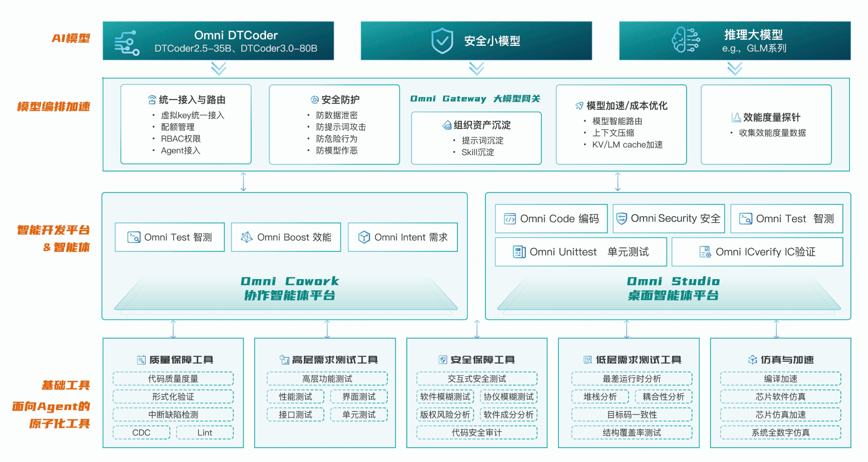Click the icon beside 质量保障工具
The height and width of the screenshot is (462, 868).
[x=141, y=360]
